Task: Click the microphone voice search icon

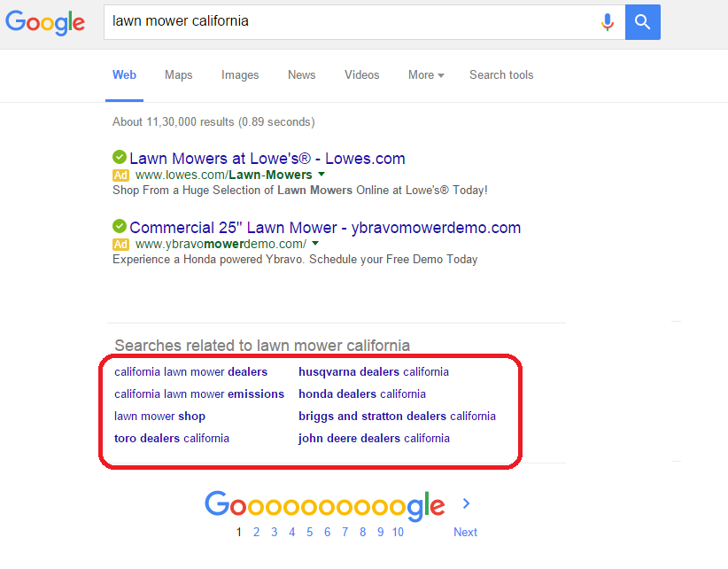Action: click(608, 22)
